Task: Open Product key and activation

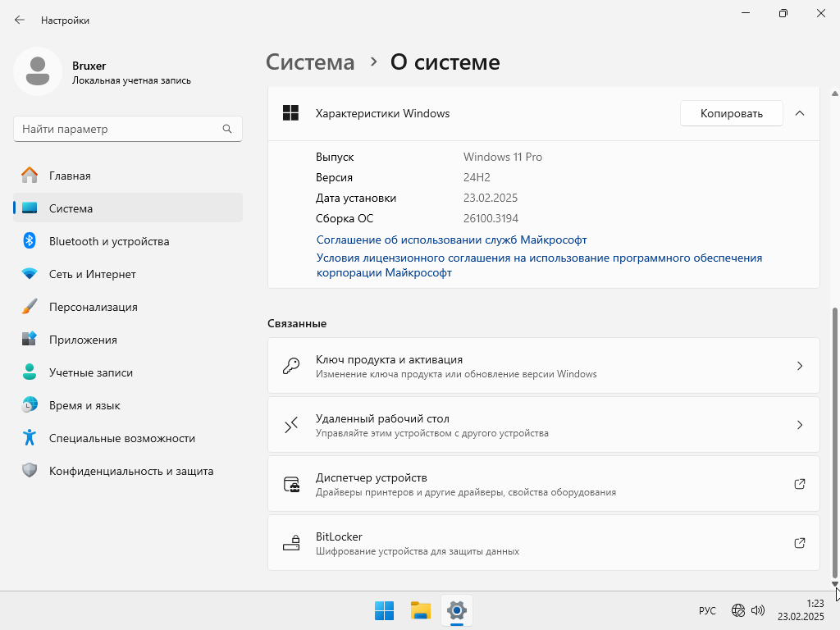Action: (x=543, y=366)
